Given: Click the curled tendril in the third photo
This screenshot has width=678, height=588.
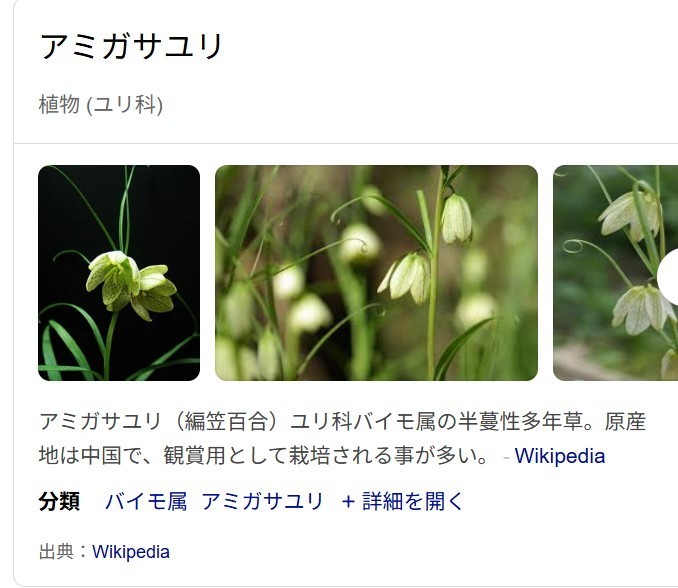Looking at the screenshot, I should [x=574, y=246].
